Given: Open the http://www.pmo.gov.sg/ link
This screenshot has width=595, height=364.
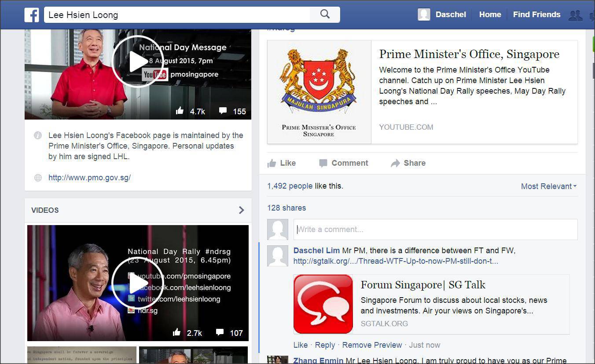Looking at the screenshot, I should [89, 178].
